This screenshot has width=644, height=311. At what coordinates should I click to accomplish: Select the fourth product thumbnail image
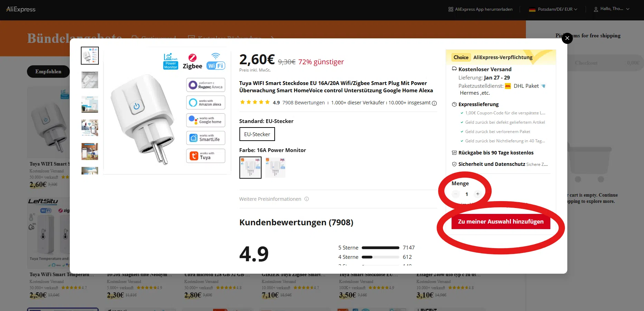90,128
